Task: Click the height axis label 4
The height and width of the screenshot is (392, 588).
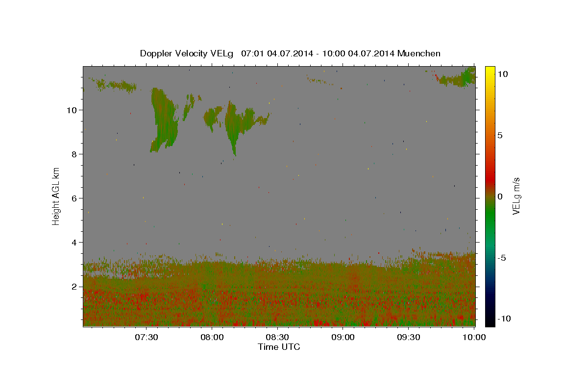Action: pyautogui.click(x=74, y=242)
